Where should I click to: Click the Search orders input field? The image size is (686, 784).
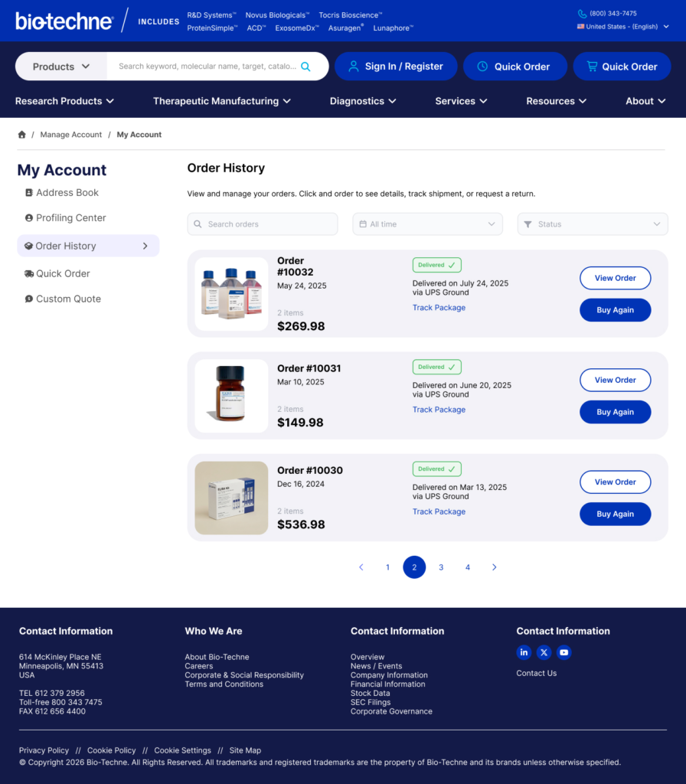point(263,224)
